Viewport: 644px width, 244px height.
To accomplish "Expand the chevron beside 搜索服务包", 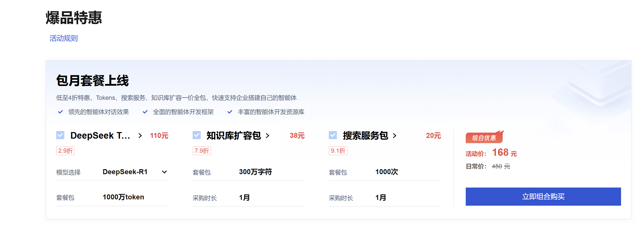I will pos(395,136).
